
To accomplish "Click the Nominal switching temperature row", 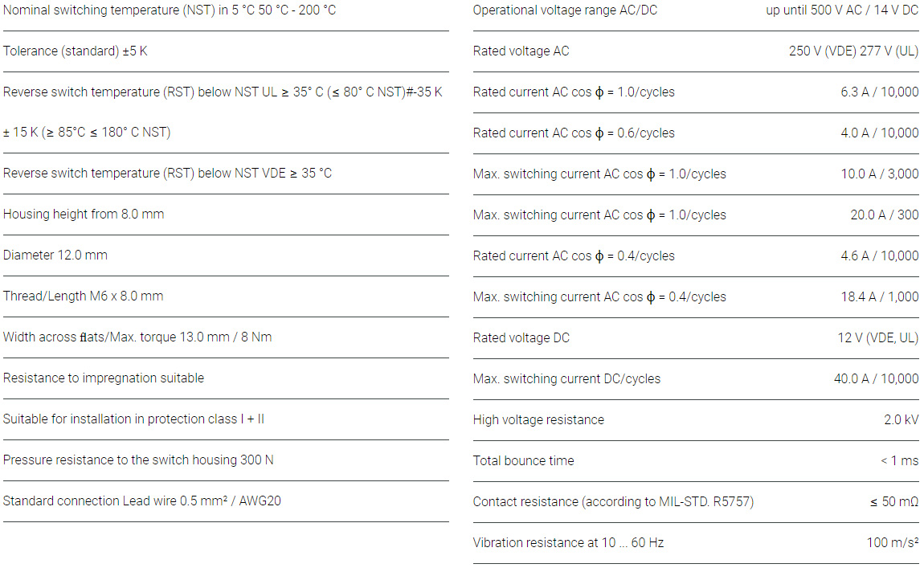I will 170,10.
